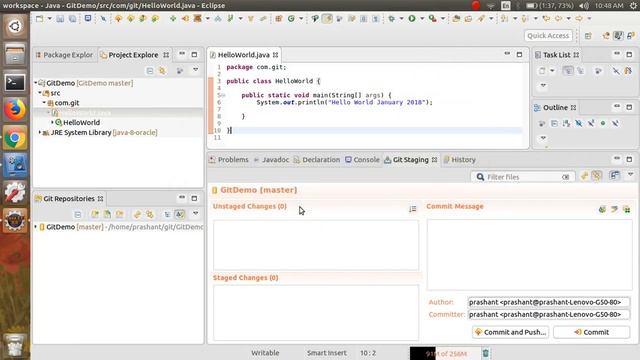Click the Back navigation arrow in toolbar
This screenshot has width=640, height=360.
point(558,18)
